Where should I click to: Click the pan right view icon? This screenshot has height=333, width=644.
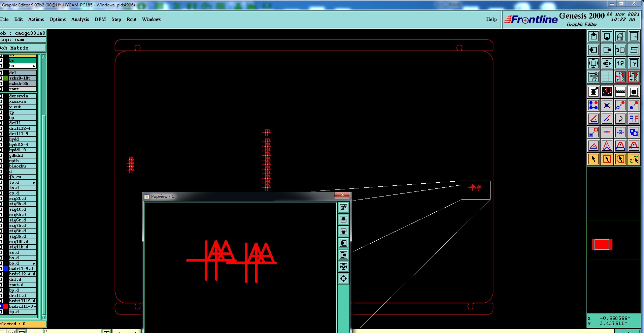[x=607, y=50]
